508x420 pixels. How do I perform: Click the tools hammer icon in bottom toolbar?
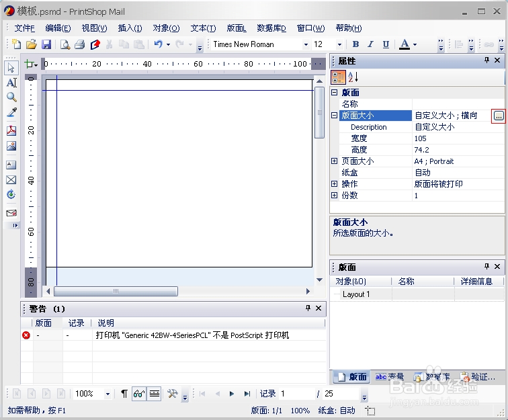pos(172,394)
